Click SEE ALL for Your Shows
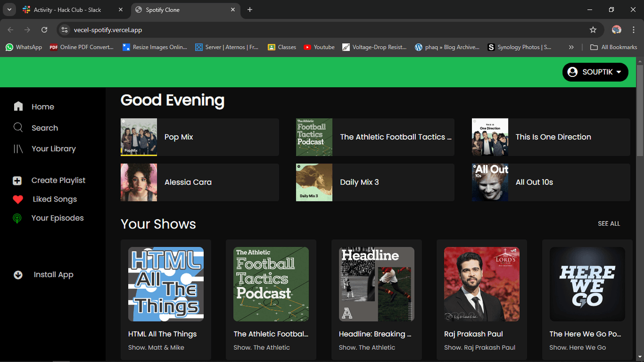The width and height of the screenshot is (644, 362). coord(609,224)
